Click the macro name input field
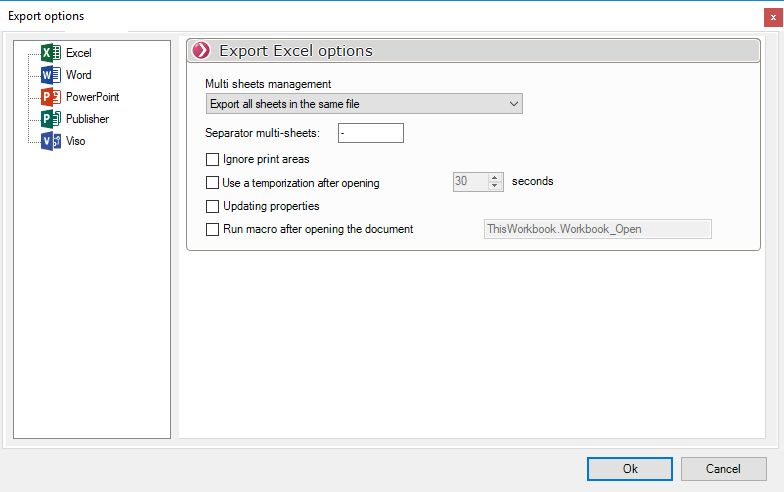This screenshot has height=492, width=784. point(597,229)
